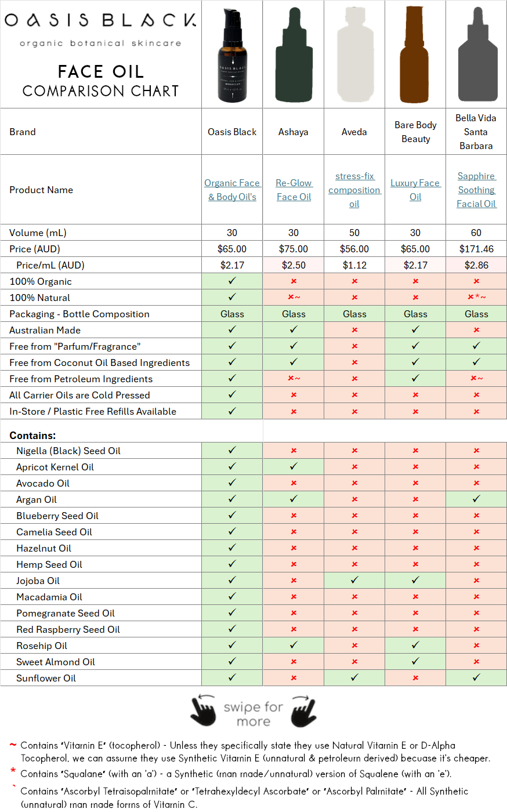Open the Organic Face & Body Oil's link

click(x=231, y=190)
